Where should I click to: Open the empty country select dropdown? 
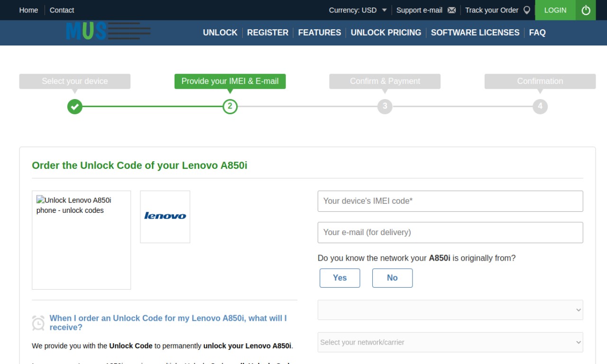click(x=451, y=310)
